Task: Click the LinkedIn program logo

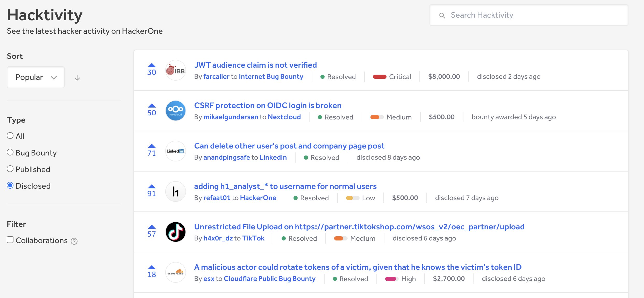Action: click(175, 151)
